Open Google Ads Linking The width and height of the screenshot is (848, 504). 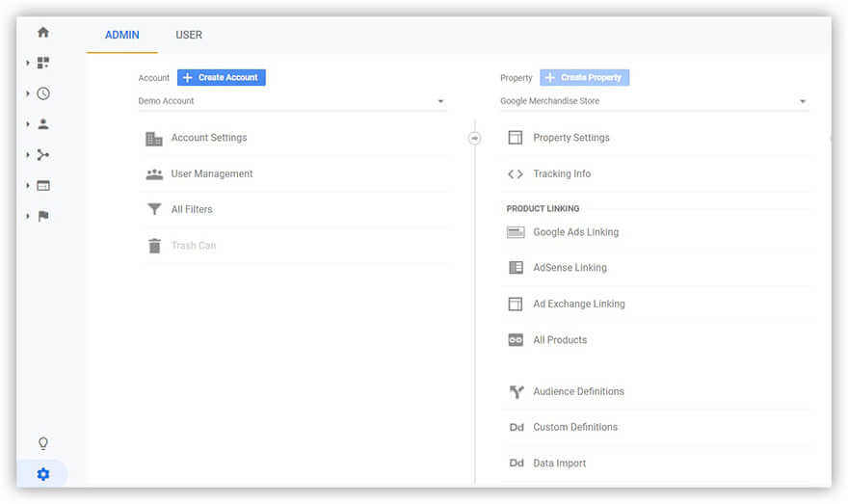pyautogui.click(x=575, y=232)
